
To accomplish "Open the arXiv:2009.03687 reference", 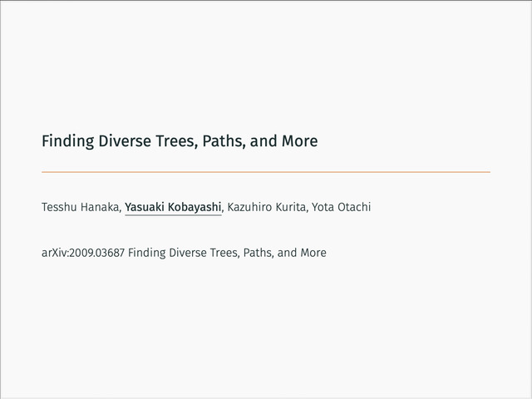I will coord(83,252).
